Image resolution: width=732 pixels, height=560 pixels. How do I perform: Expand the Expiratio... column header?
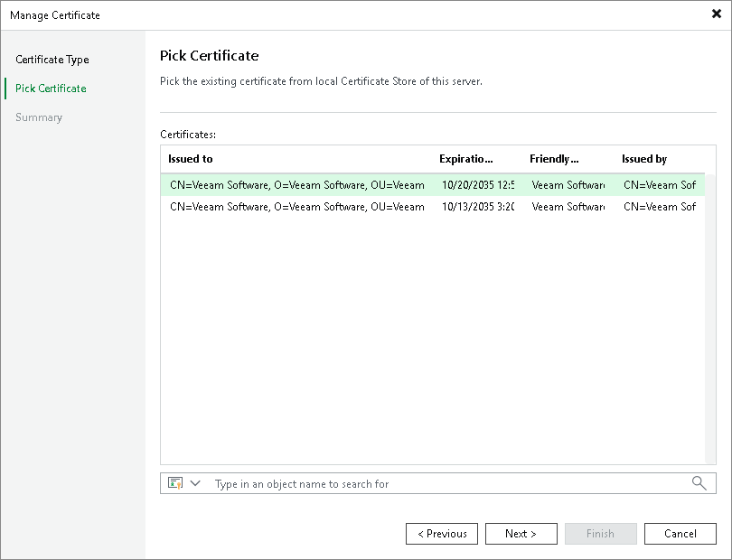coord(466,159)
